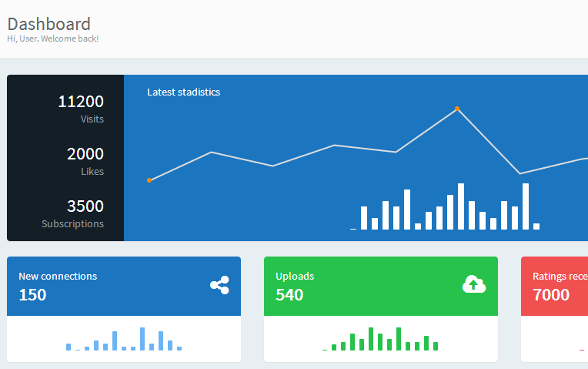The height and width of the screenshot is (369, 588).
Task: Select the 150 value in New connections
Action: [x=32, y=294]
